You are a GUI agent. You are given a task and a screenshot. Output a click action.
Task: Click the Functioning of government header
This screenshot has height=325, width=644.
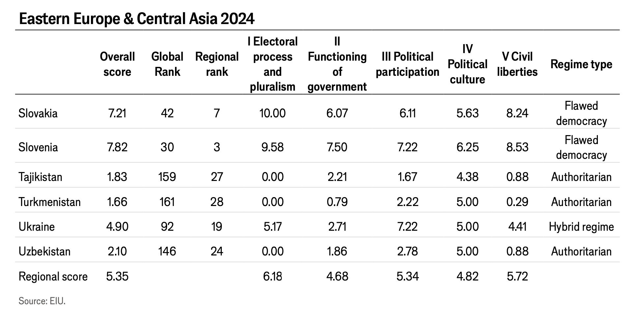337,64
